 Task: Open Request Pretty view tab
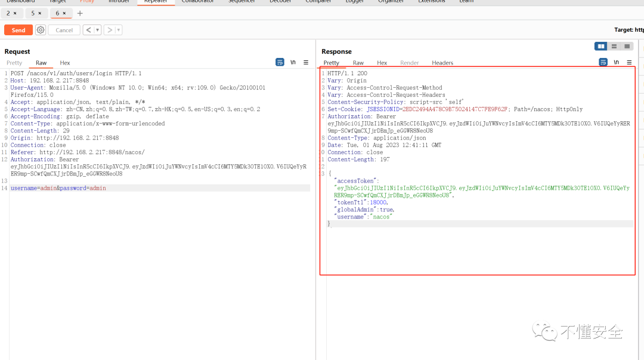tap(14, 63)
